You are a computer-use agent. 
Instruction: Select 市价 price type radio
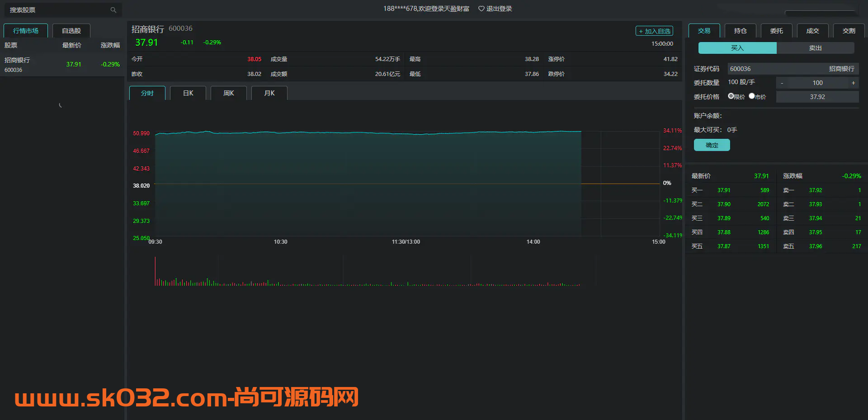(x=752, y=96)
